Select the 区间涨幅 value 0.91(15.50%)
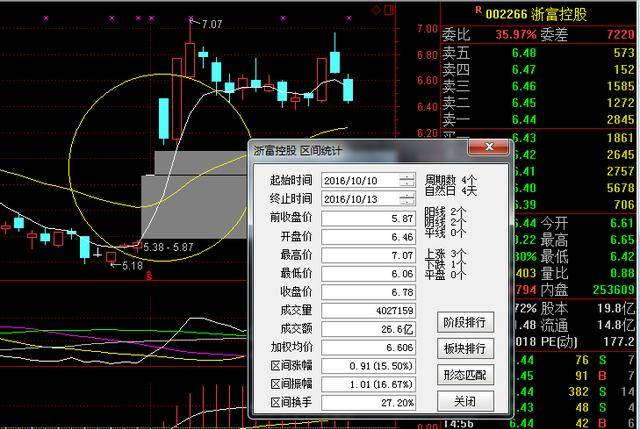 tap(368, 366)
